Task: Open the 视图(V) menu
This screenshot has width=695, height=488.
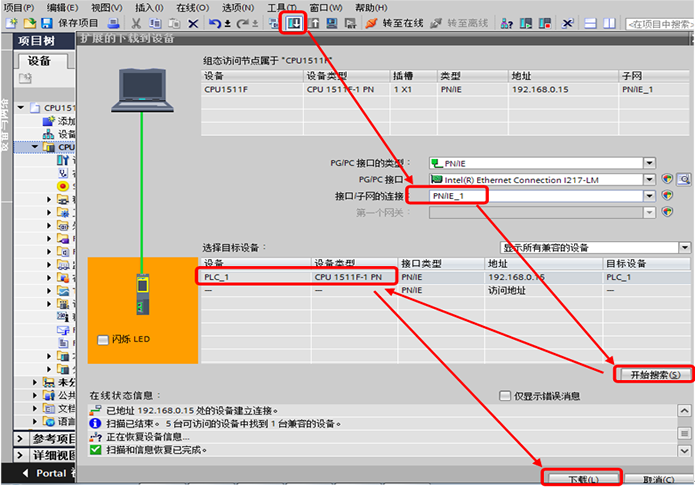Action: (x=106, y=8)
